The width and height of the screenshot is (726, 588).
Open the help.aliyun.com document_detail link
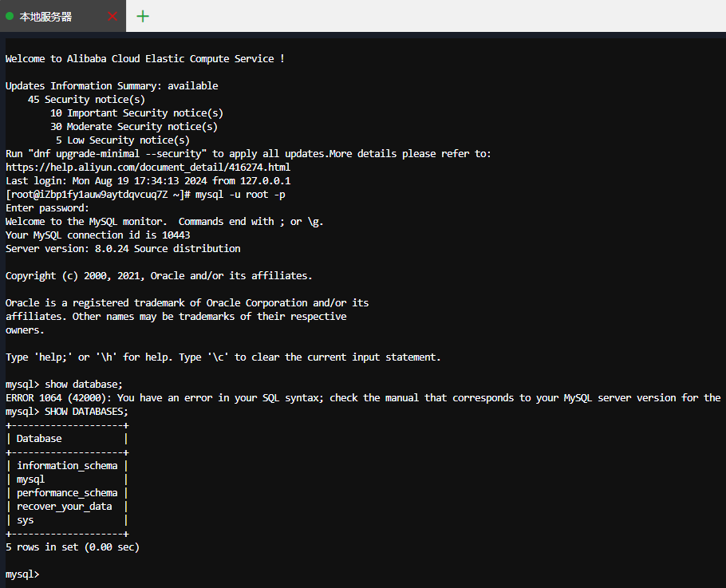[x=148, y=167]
